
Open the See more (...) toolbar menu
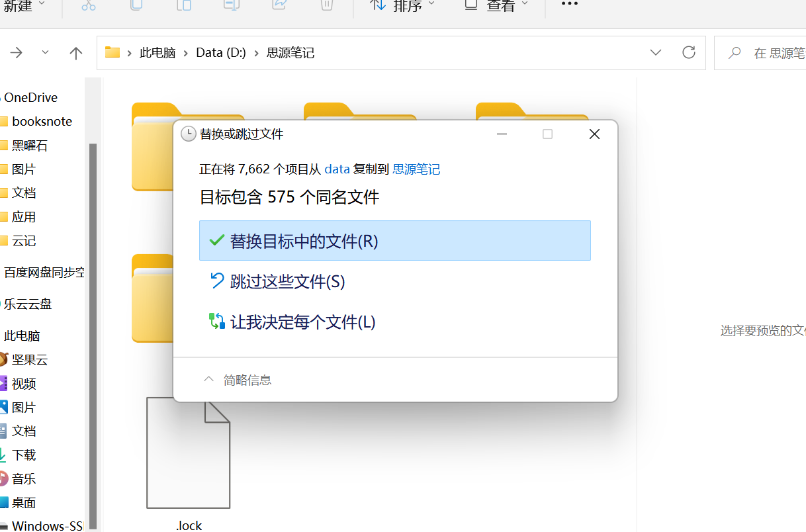(x=569, y=4)
